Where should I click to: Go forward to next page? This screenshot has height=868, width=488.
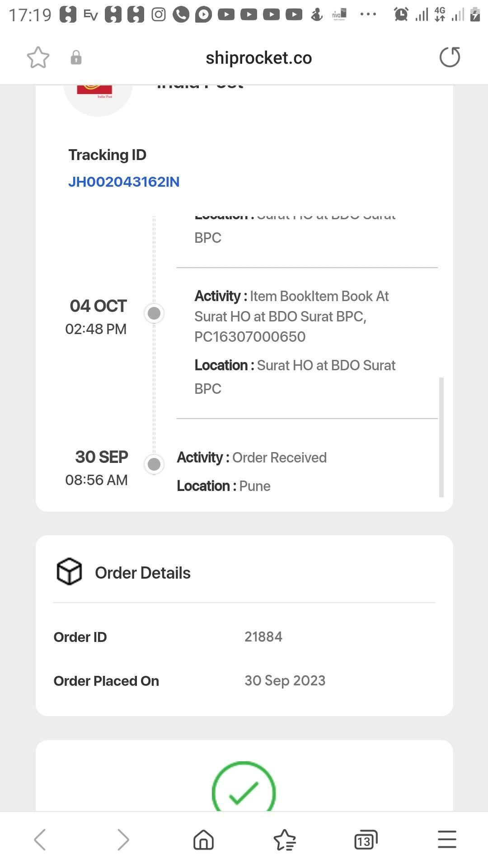122,840
